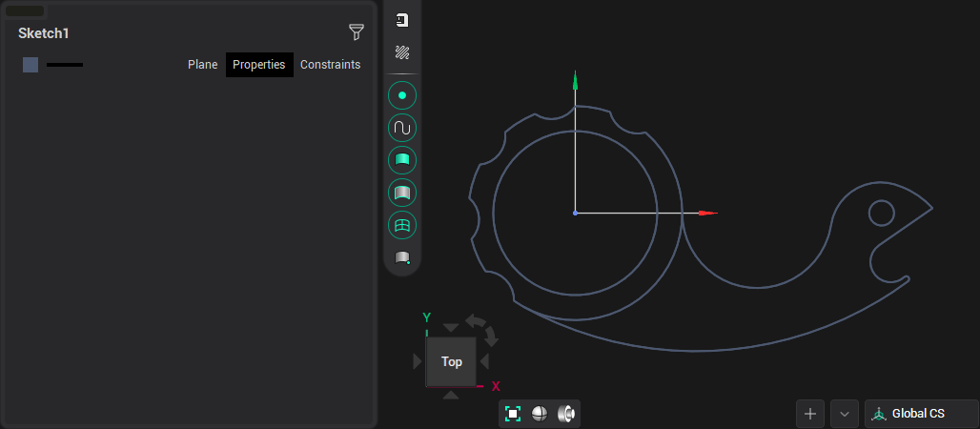Click the solid body icon at toolbar bottom
This screenshot has height=429, width=980.
pos(402,257)
